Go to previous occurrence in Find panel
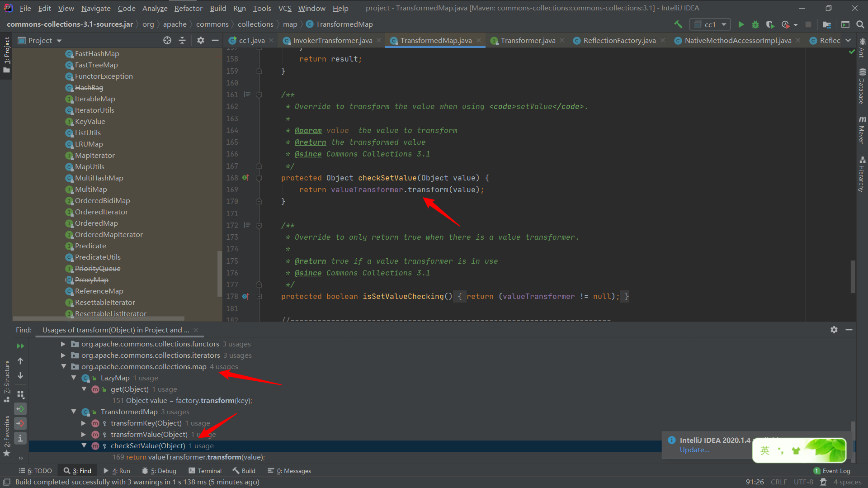This screenshot has width=868, height=488. pyautogui.click(x=20, y=361)
